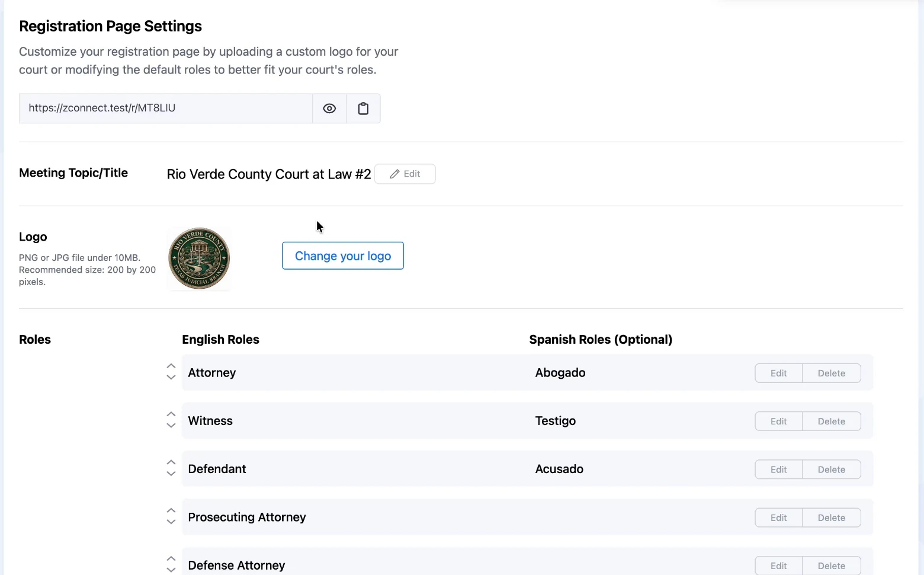Edit the Prosecuting Attorney role
924x575 pixels.
point(778,517)
